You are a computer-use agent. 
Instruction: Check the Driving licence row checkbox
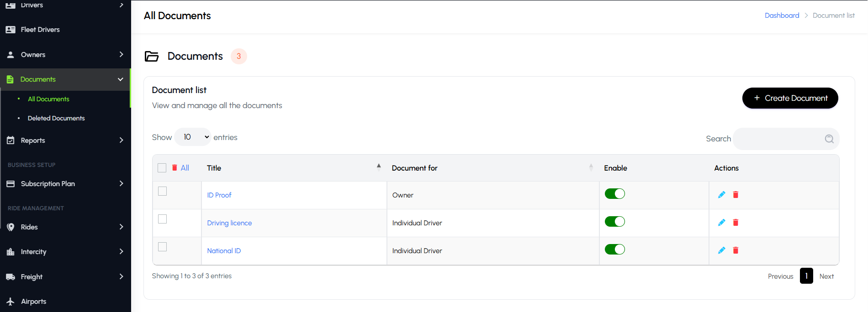(162, 219)
